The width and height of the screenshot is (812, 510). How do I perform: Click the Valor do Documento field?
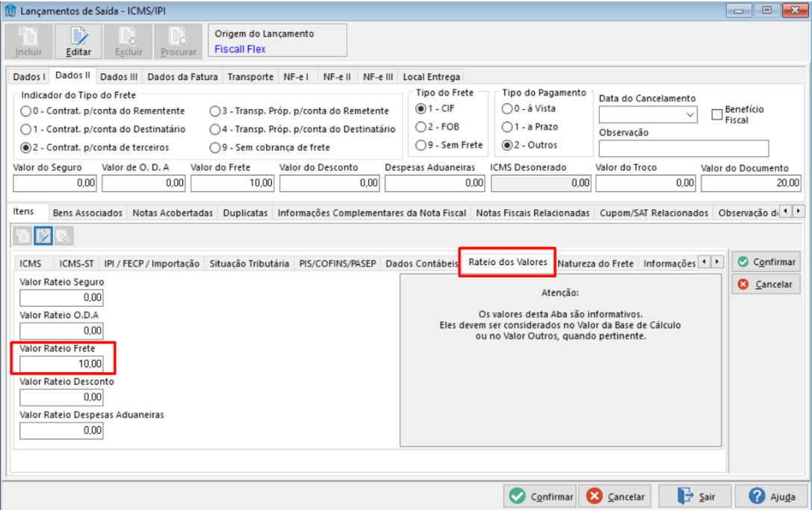[751, 183]
